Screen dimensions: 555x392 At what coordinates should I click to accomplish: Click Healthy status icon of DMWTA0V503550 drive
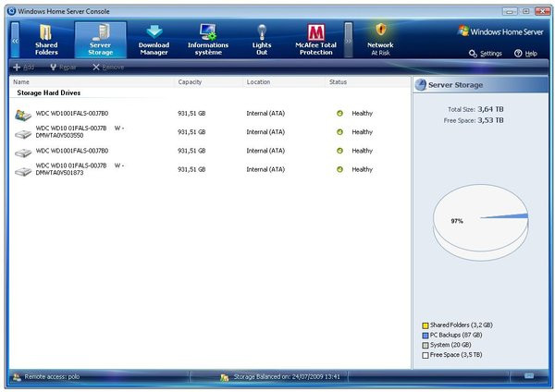(x=339, y=132)
